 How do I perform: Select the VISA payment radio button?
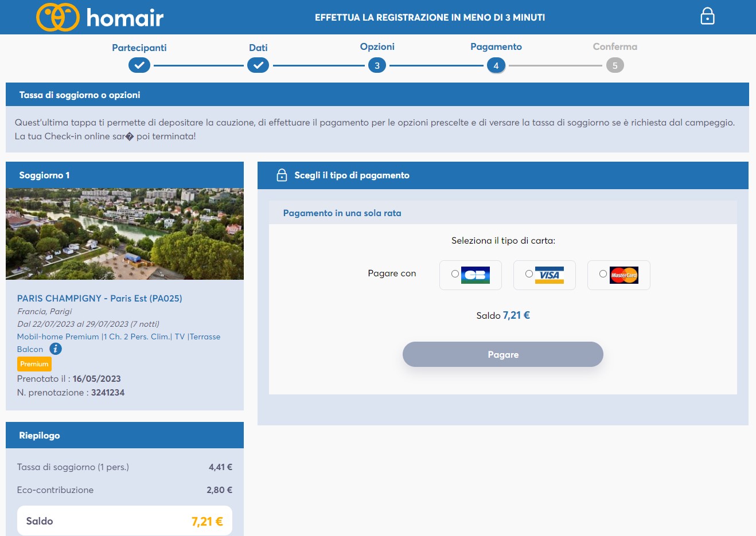click(530, 275)
